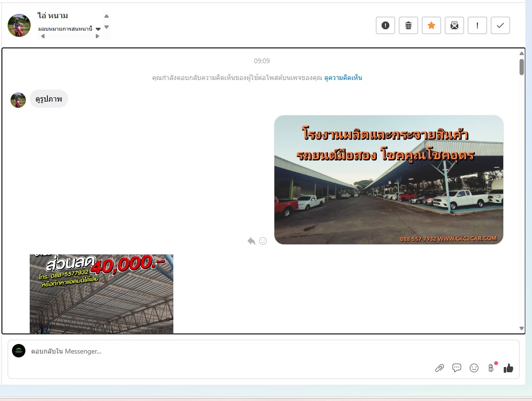This screenshot has width=532, height=401.
Task: Click the left arrow under assign dropdown
Action: [x=43, y=36]
